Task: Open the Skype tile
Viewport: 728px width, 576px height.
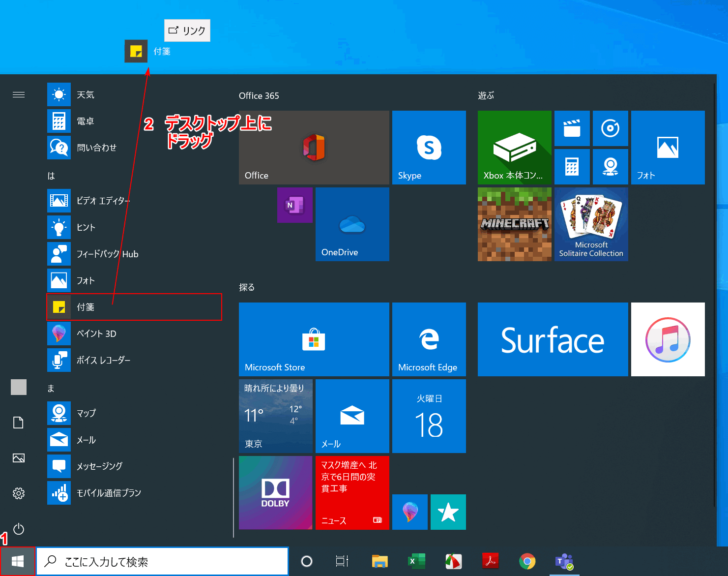Action: pos(429,148)
